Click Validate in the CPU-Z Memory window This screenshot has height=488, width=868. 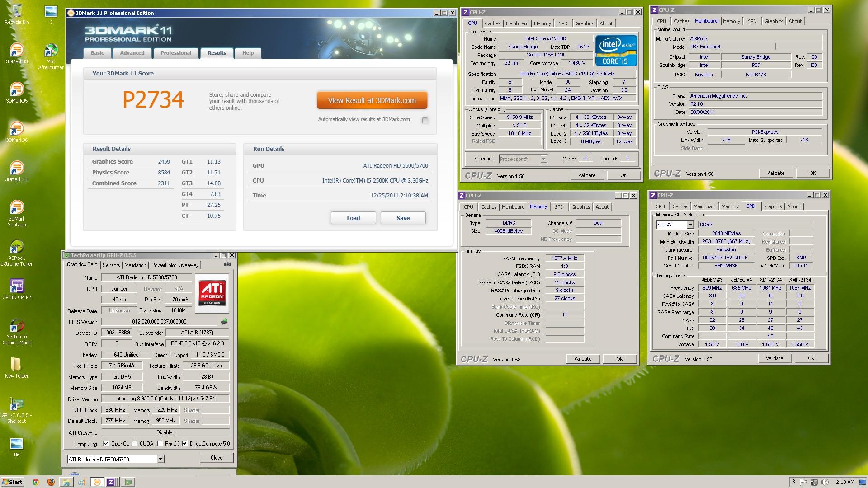pyautogui.click(x=583, y=359)
